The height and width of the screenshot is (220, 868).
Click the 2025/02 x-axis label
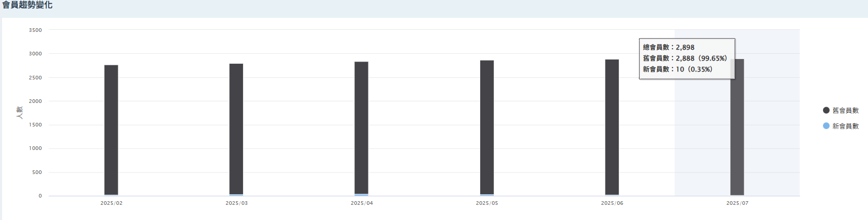pos(111,203)
